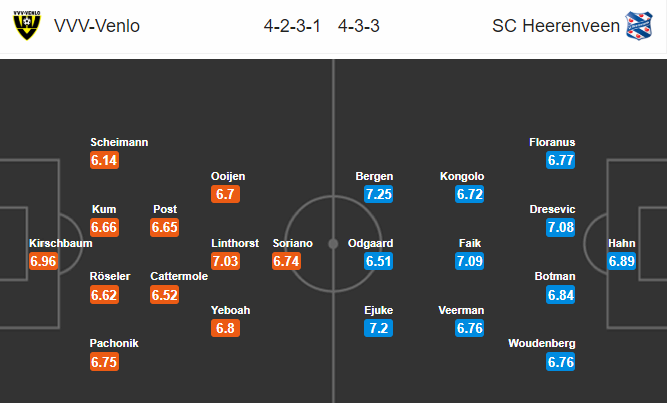Click Dresevic's 7.08 rating badge
This screenshot has width=667, height=403.
pos(561,227)
